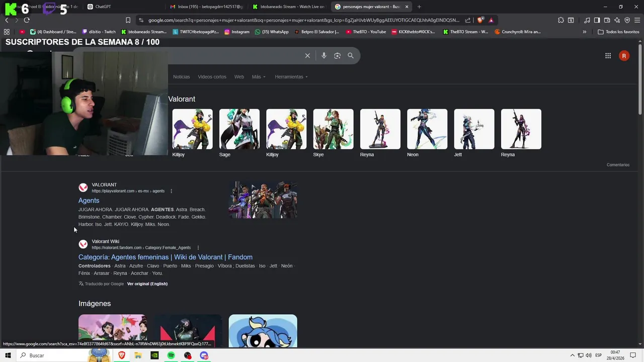Clear the Google search box with X

tap(307, 56)
